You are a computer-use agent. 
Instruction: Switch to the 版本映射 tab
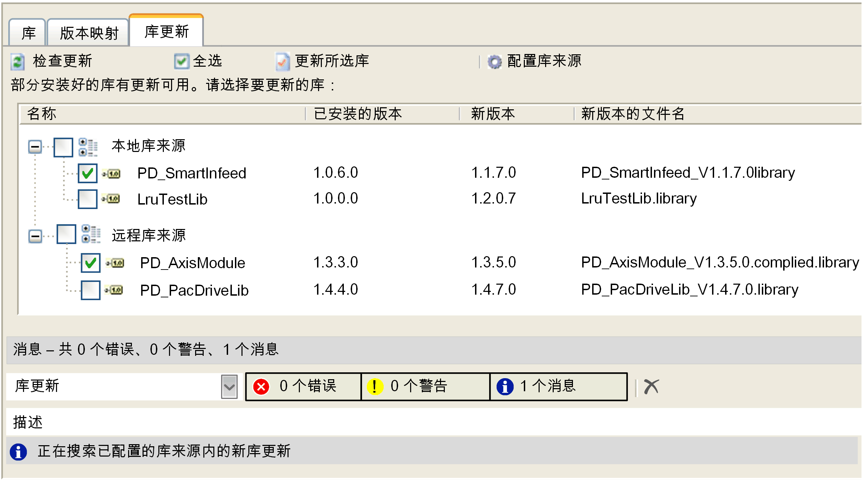pos(88,33)
